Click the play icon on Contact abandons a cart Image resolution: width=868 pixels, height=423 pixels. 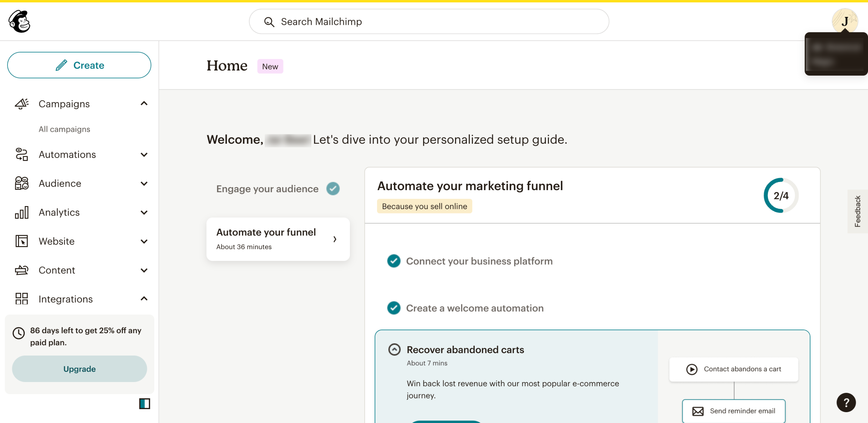point(692,369)
